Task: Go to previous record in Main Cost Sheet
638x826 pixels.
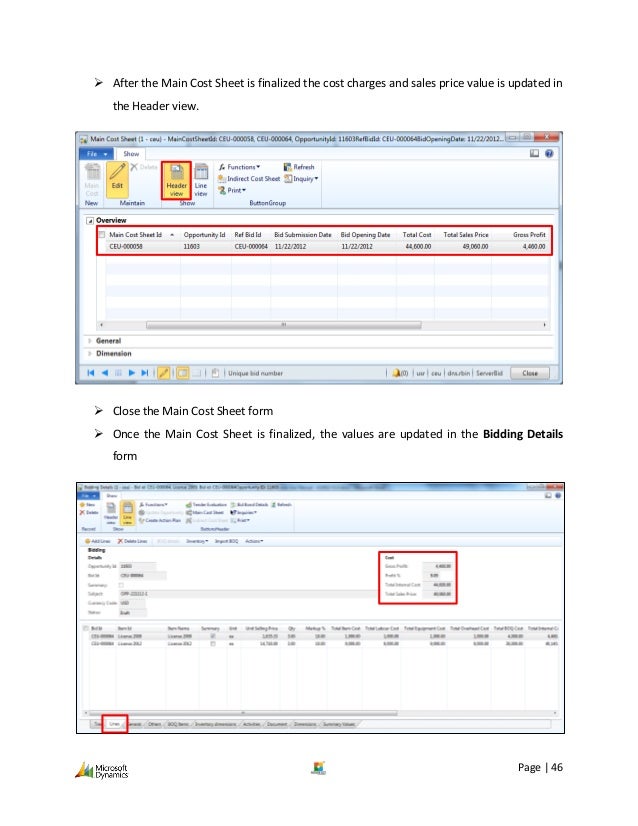Action: click(x=104, y=373)
